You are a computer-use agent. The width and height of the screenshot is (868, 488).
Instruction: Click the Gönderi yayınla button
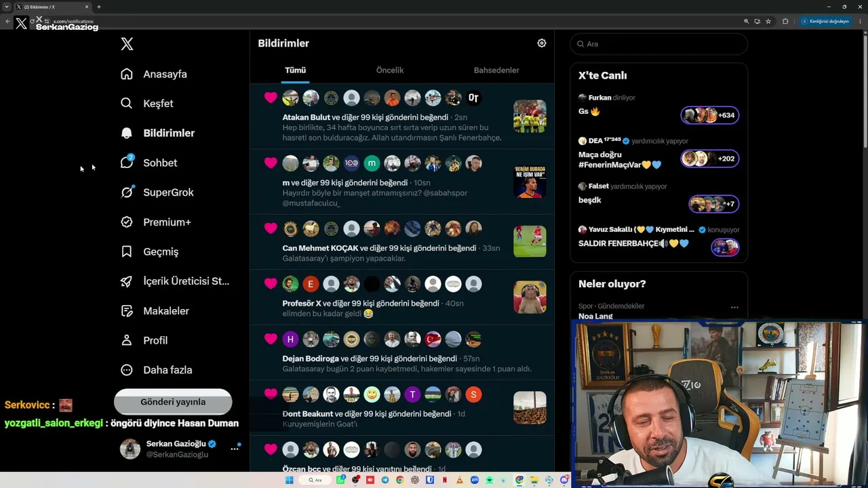pos(173,402)
